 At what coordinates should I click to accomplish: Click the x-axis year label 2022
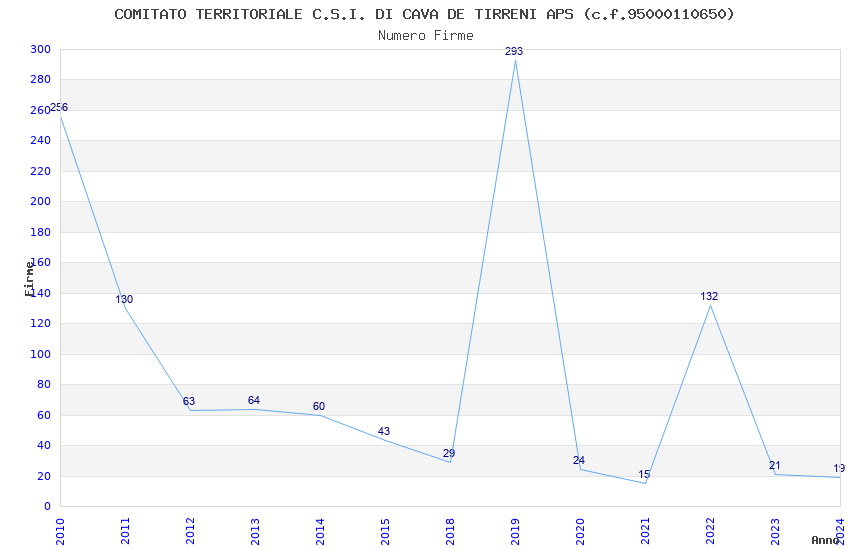(711, 531)
